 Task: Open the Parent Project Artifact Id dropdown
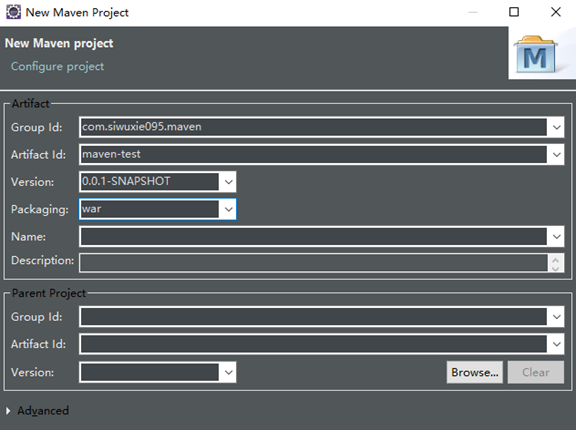(x=556, y=344)
